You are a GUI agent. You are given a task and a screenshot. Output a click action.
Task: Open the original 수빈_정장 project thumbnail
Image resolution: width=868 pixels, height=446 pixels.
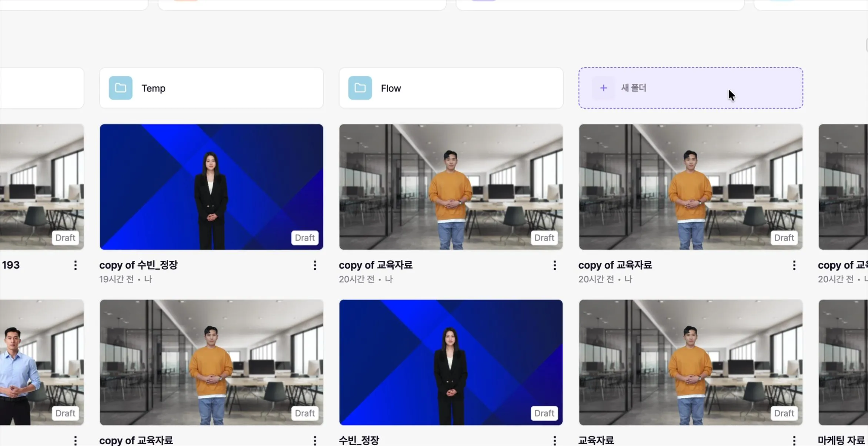(451, 362)
